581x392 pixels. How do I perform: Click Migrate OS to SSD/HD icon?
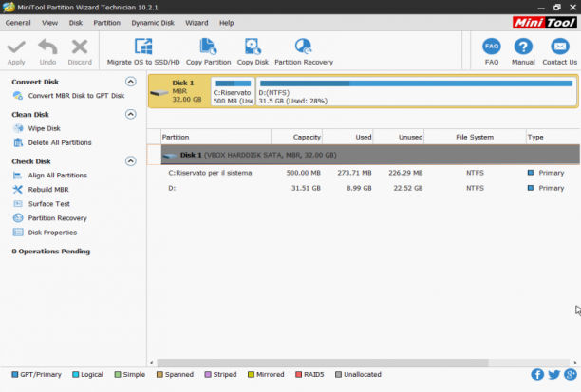click(x=143, y=47)
